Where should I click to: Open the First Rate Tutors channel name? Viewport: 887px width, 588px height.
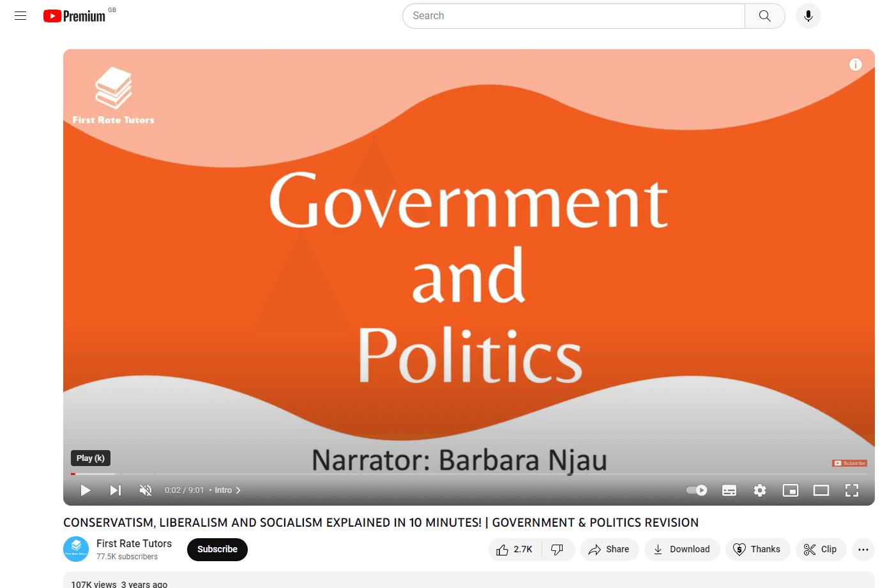click(x=134, y=543)
